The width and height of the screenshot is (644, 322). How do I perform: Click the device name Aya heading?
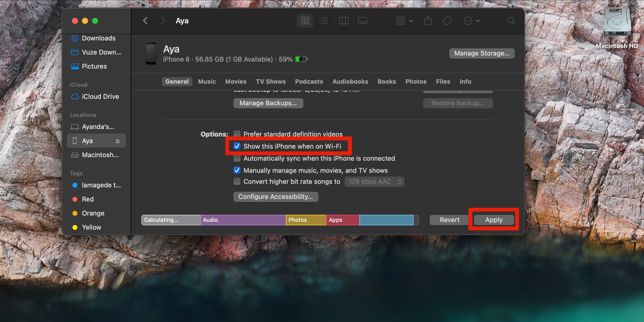click(171, 49)
